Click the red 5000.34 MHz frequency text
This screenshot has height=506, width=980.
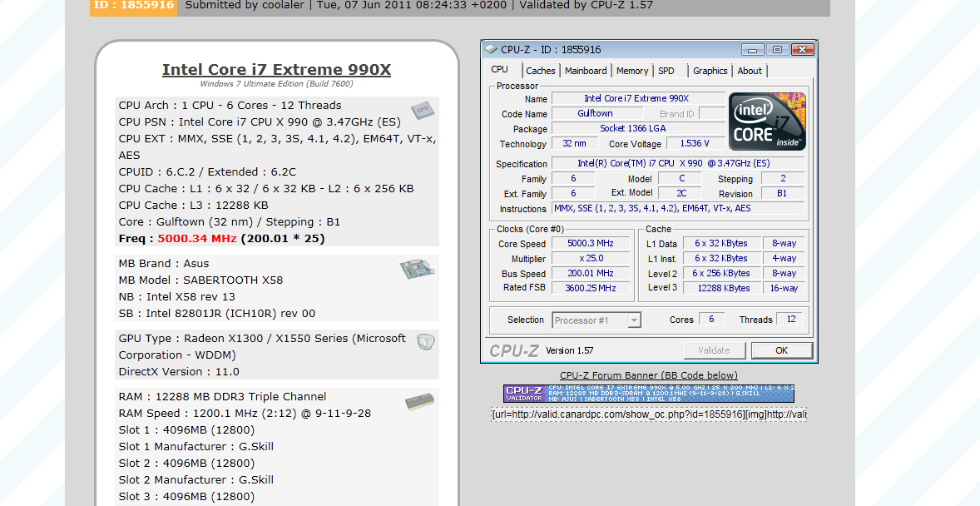(x=197, y=238)
